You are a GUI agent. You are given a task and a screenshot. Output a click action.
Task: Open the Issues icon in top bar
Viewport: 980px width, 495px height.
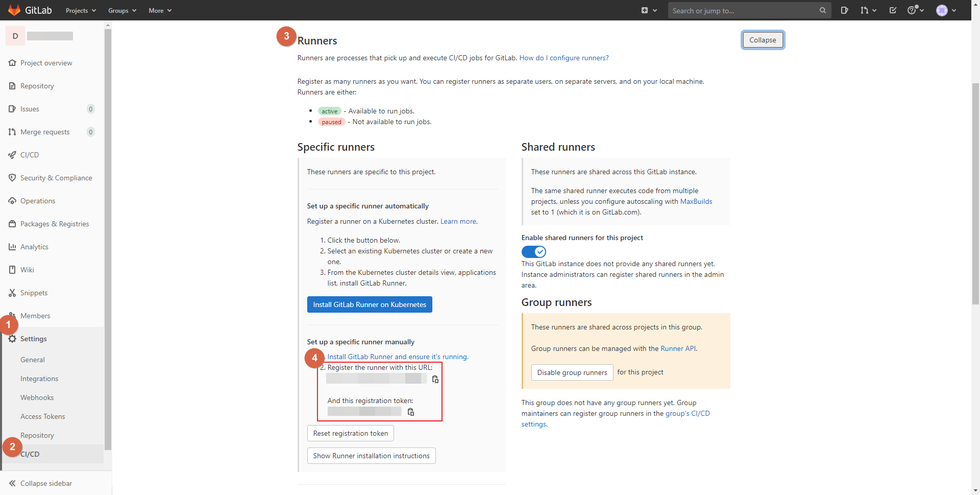[x=844, y=10]
